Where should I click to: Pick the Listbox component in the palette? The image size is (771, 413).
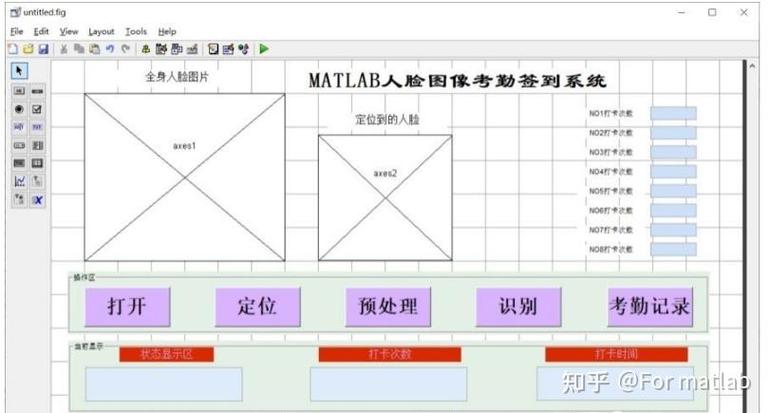(x=37, y=146)
